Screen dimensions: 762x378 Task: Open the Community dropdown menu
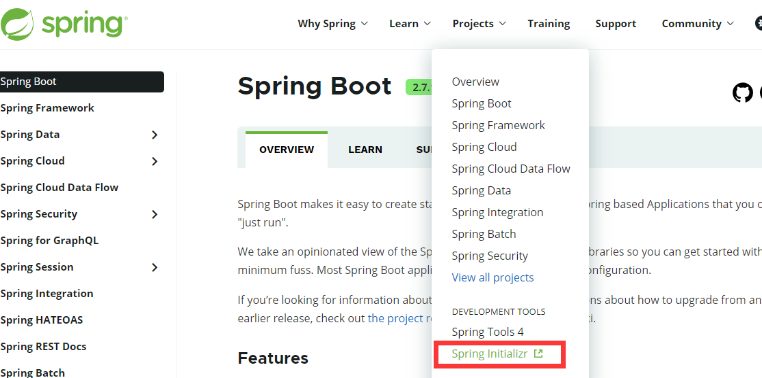(x=697, y=23)
